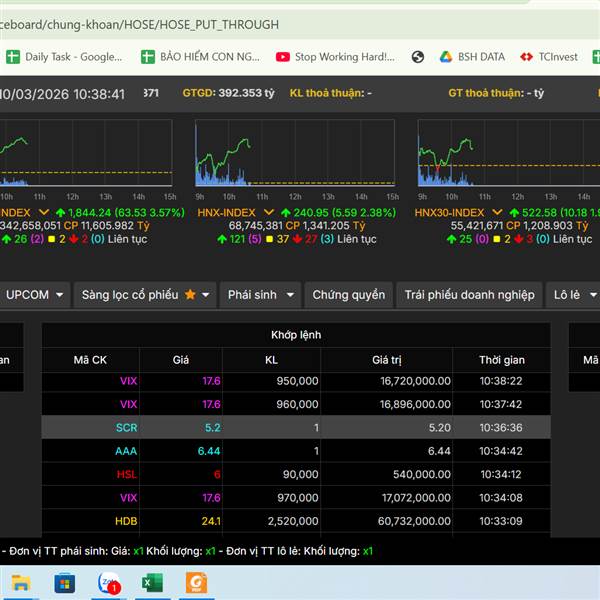Open the orange Foxit app in taskbar

[196, 583]
